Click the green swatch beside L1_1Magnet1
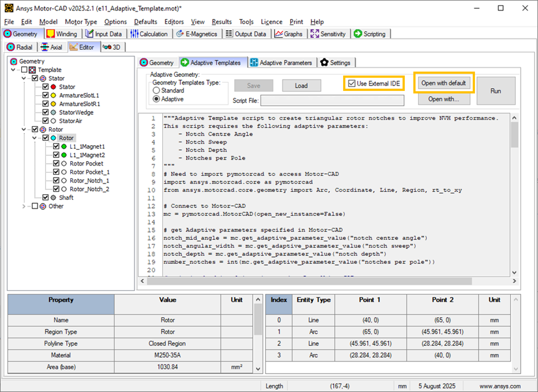Viewport: 538px width, 392px height. coord(64,146)
